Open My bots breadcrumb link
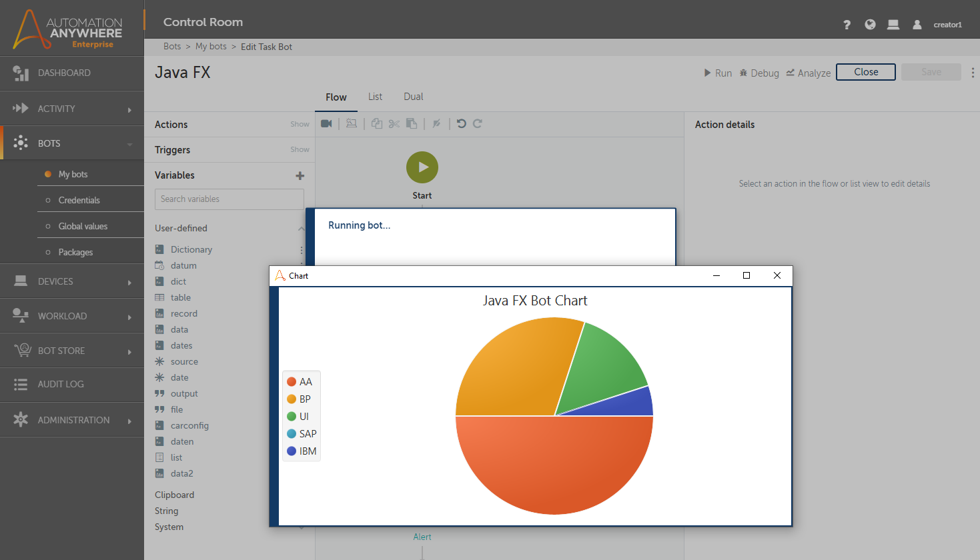Screen dimensions: 980x560 coord(211,47)
